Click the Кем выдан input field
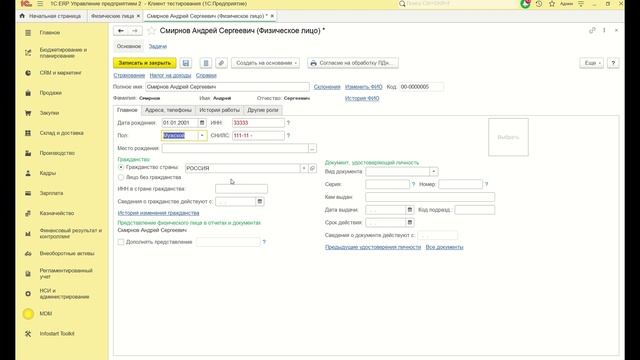The image size is (640, 360). coord(430,197)
